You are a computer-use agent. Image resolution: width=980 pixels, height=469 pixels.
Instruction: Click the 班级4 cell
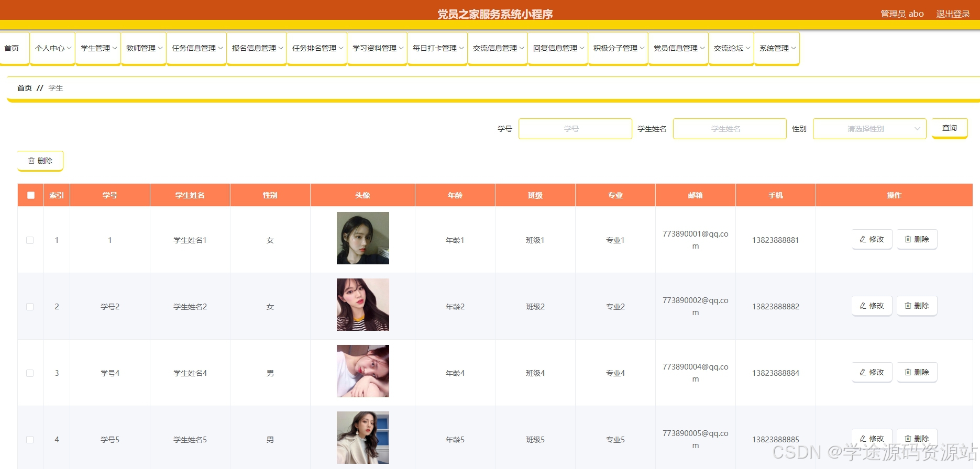pos(535,373)
